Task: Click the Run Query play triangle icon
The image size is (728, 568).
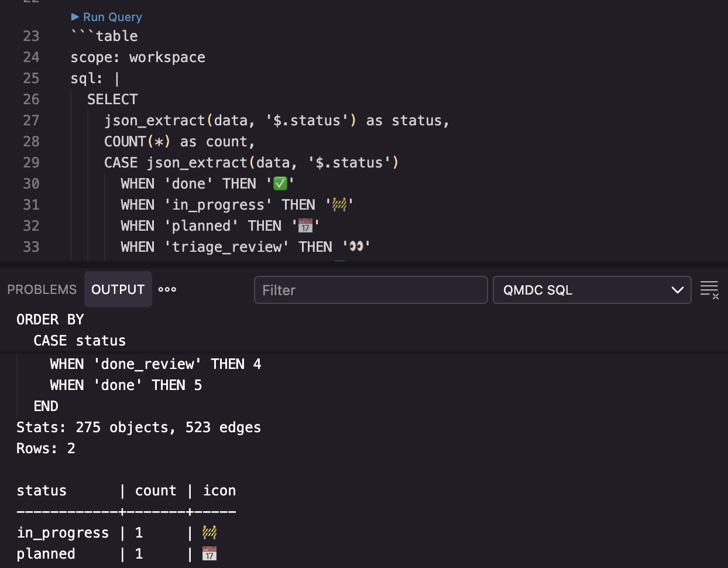Action: pos(75,17)
